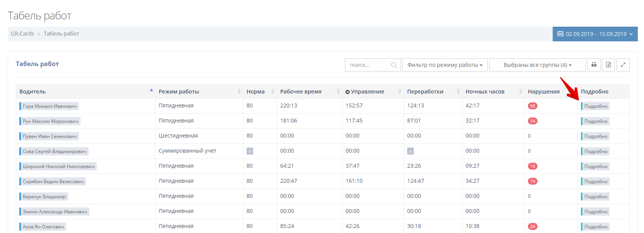Export table via Excel icon
Viewport: 644px width, 233px height.
point(608,65)
